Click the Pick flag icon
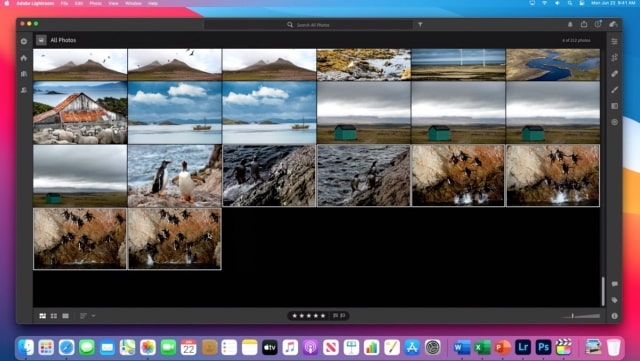The width and height of the screenshot is (640, 361). 335,316
